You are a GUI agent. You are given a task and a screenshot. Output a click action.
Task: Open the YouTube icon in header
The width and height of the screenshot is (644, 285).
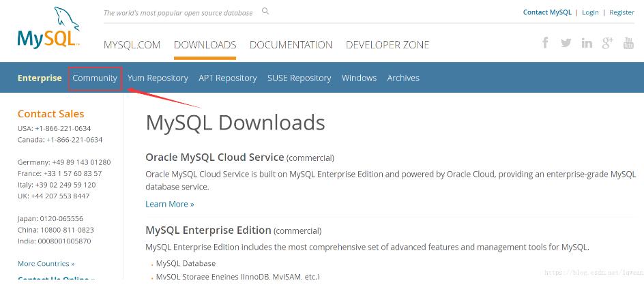628,43
